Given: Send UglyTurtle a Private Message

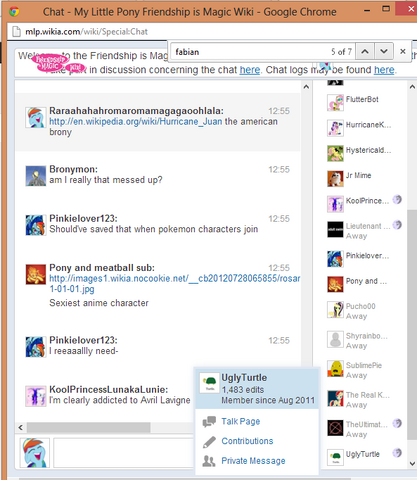Looking at the screenshot, I should click(x=253, y=461).
